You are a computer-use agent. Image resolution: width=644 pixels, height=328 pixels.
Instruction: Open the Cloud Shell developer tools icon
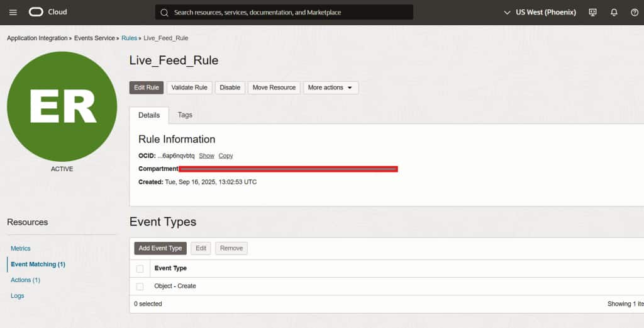click(592, 13)
